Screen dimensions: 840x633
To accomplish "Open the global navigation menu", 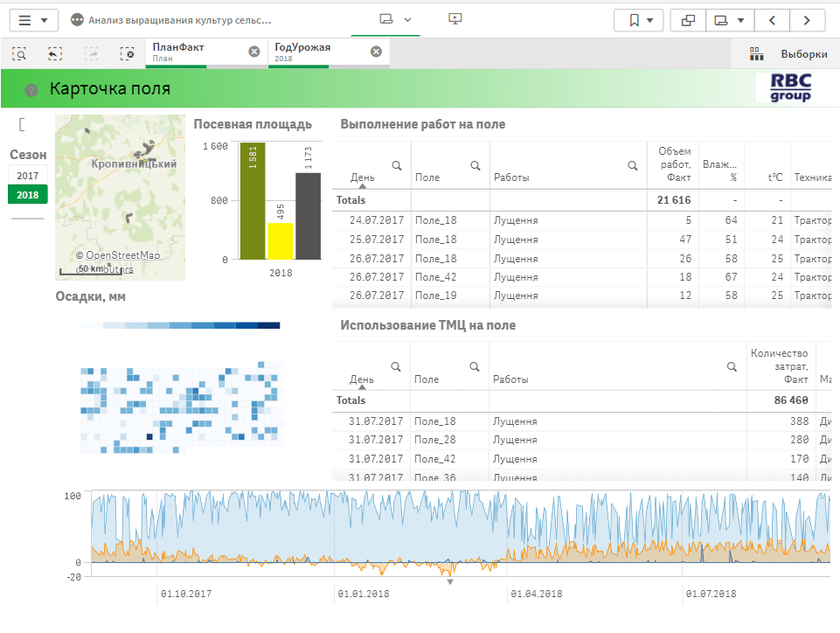I will point(33,20).
